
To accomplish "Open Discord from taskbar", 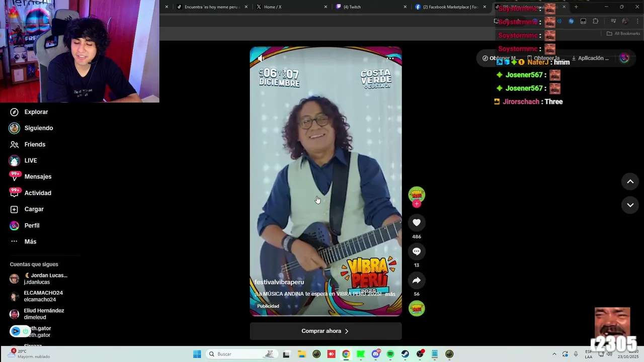I will (x=375, y=354).
